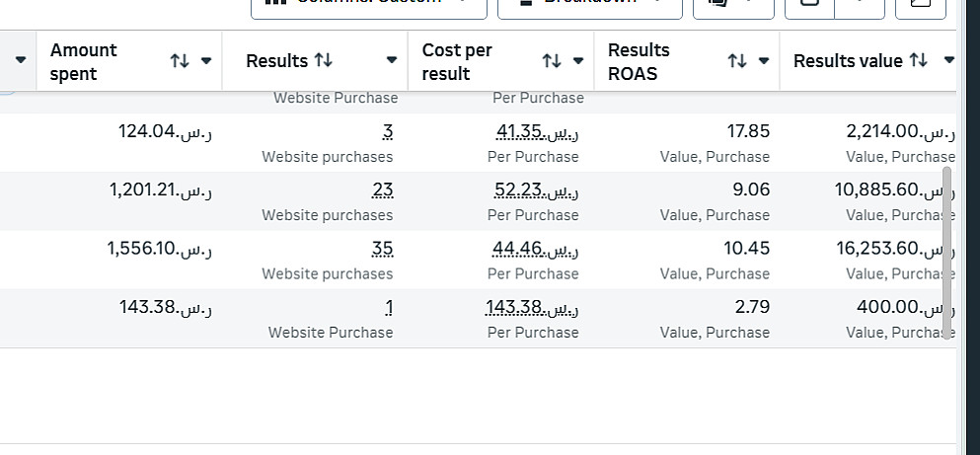Open the Columns selector dropdown at top

368,3
